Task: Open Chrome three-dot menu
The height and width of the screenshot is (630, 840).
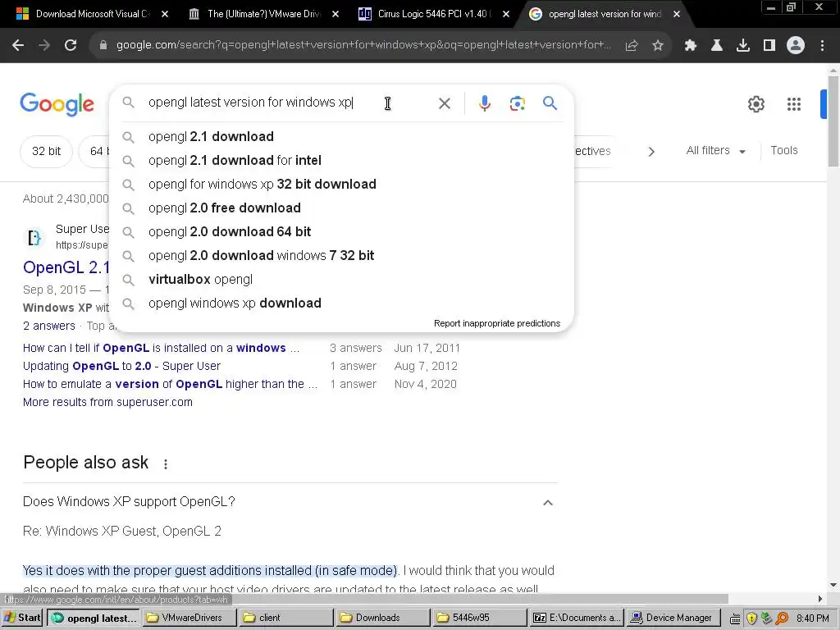Action: tap(822, 46)
